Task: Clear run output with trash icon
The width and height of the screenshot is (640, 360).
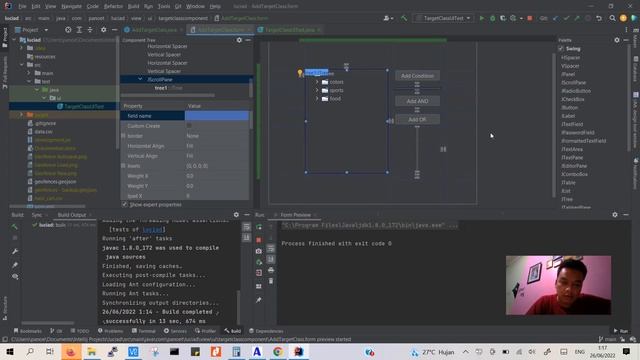Action: click(x=271, y=281)
